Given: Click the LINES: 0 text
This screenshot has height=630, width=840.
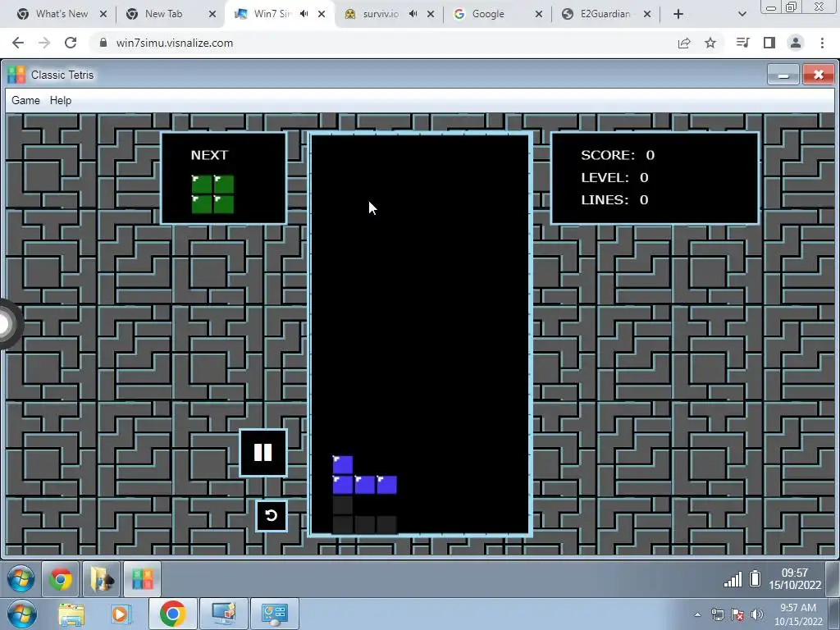Looking at the screenshot, I should pos(614,200).
